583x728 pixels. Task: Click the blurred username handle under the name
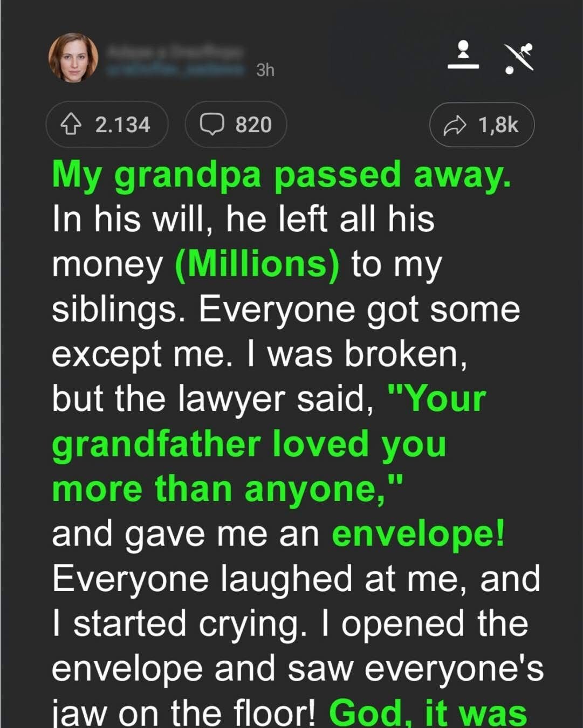point(176,69)
